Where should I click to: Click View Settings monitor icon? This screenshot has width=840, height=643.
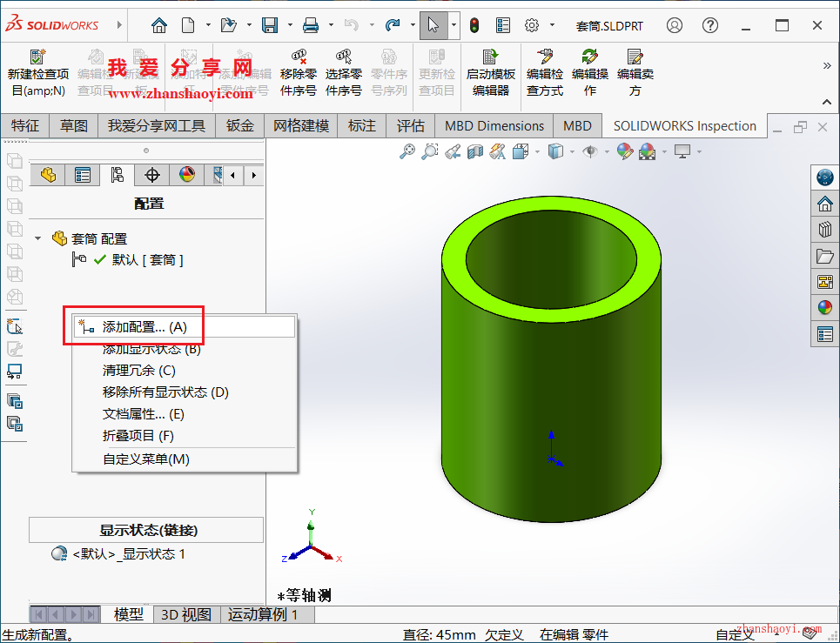[682, 152]
